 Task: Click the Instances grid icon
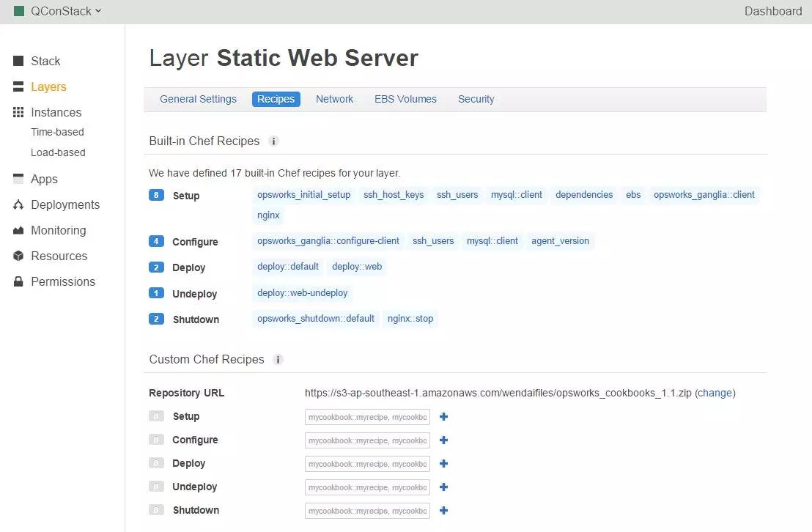pos(18,112)
